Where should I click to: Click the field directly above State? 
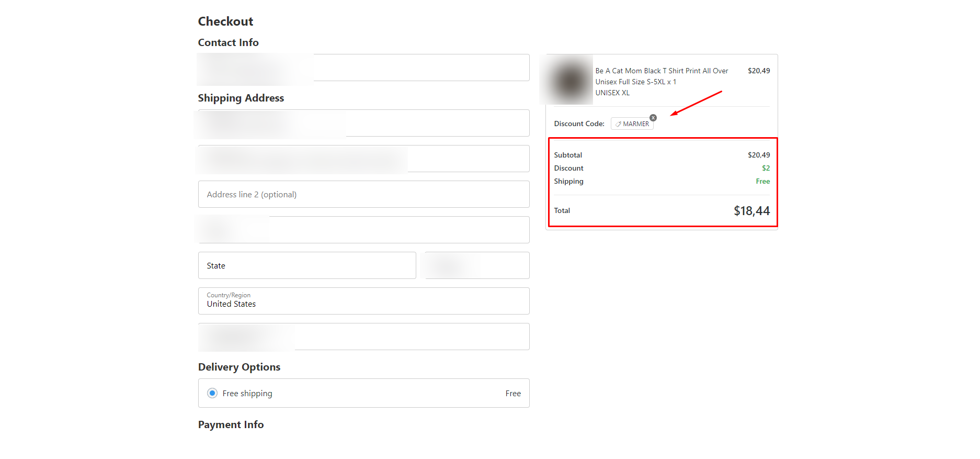[x=364, y=230]
